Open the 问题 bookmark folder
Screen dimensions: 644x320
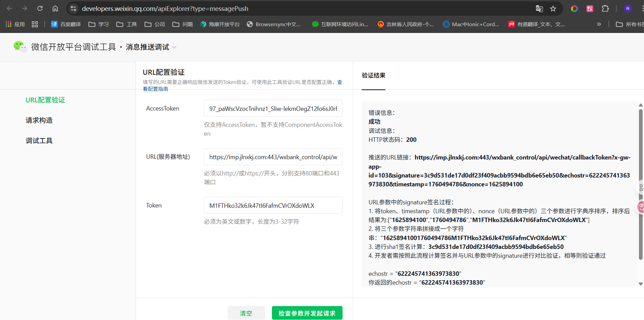point(183,24)
